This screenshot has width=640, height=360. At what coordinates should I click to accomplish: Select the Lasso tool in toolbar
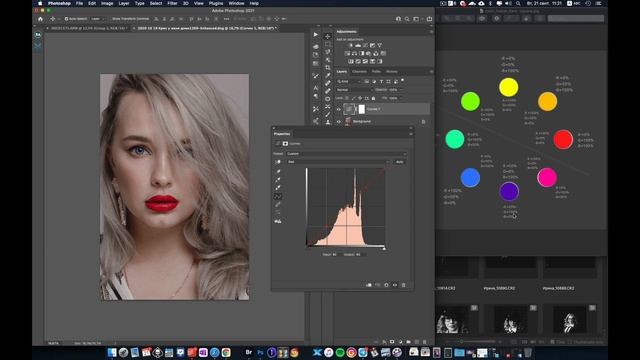(x=328, y=52)
